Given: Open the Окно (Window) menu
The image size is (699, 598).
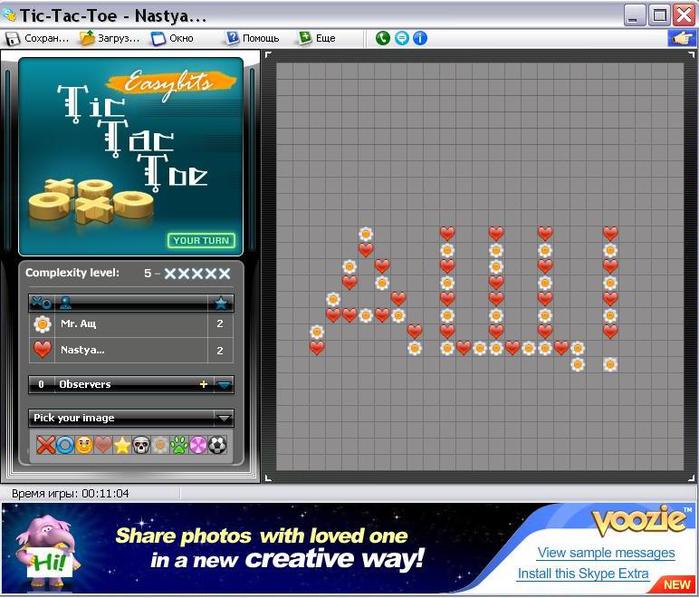Looking at the screenshot, I should click(172, 38).
